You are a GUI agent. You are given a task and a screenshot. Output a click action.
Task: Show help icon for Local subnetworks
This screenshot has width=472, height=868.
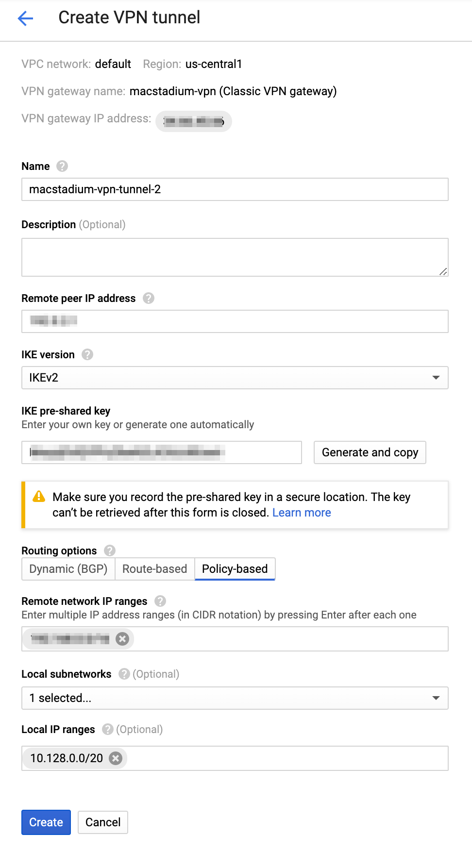tap(124, 674)
